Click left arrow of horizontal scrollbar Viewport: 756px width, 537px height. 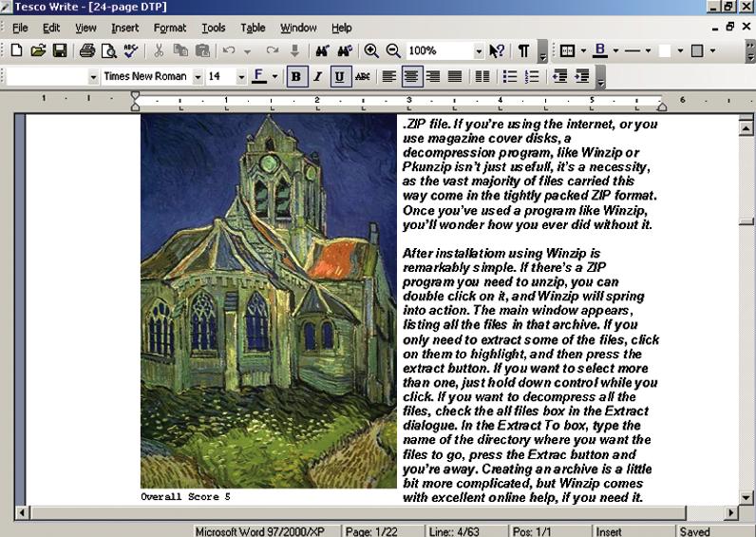coord(22,512)
